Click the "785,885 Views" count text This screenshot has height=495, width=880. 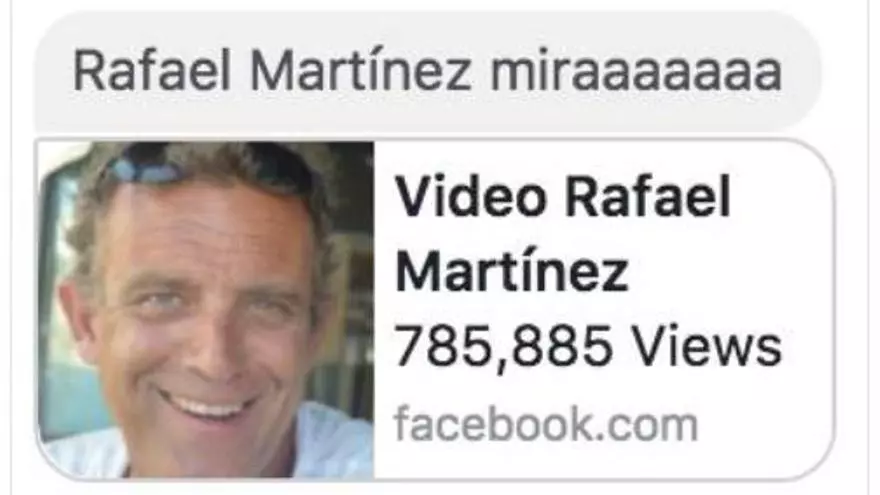[x=588, y=346]
